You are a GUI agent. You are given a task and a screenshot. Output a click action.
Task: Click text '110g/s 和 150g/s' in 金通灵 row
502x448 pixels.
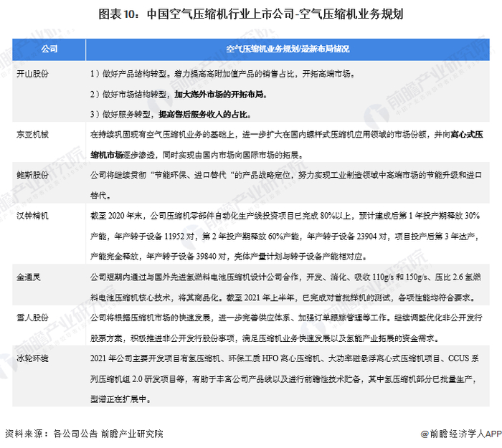click(399, 277)
